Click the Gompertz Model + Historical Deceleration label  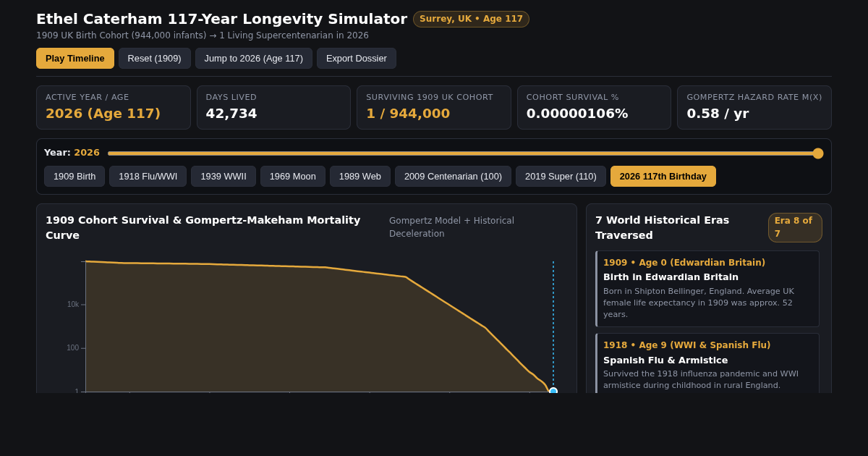[x=451, y=227]
